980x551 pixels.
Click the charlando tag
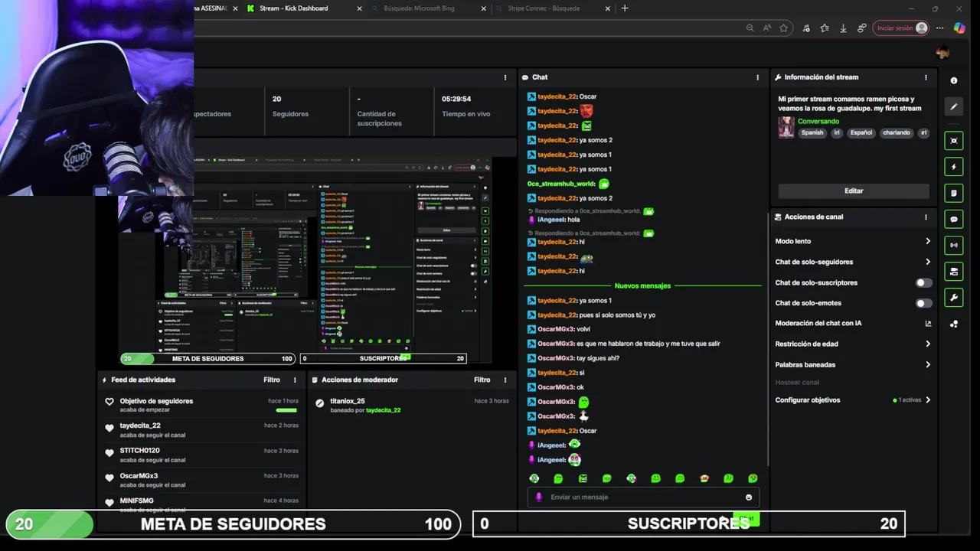click(x=897, y=132)
